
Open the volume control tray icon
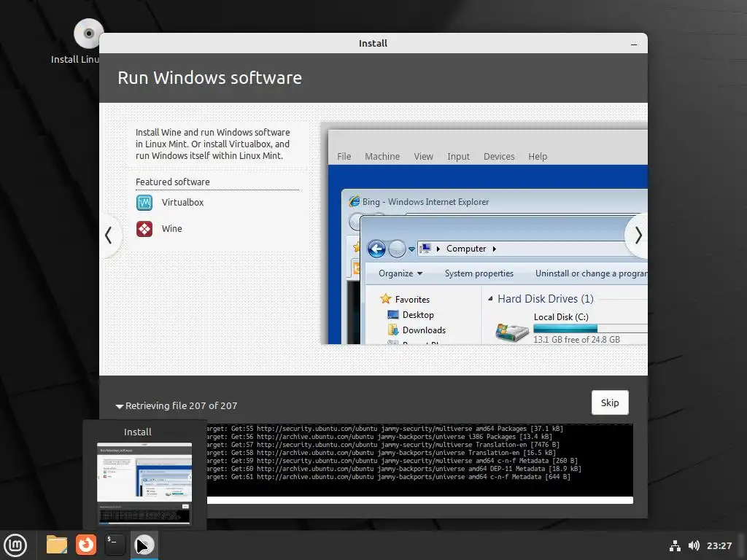pyautogui.click(x=694, y=545)
